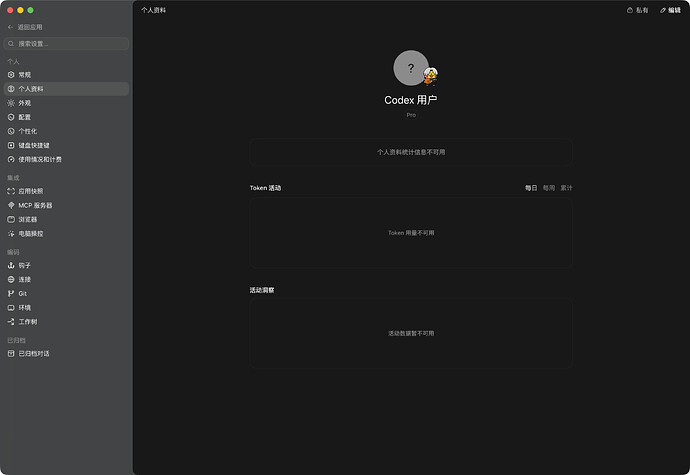Click the question-mark profile avatar
Viewport: 690px width, 475px height.
pyautogui.click(x=411, y=68)
